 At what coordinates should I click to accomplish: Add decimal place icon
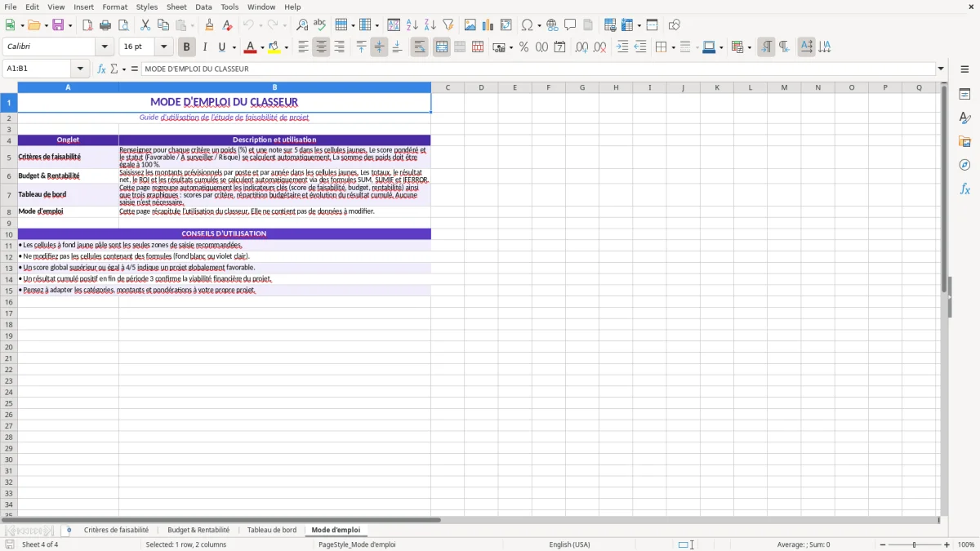pos(581,47)
